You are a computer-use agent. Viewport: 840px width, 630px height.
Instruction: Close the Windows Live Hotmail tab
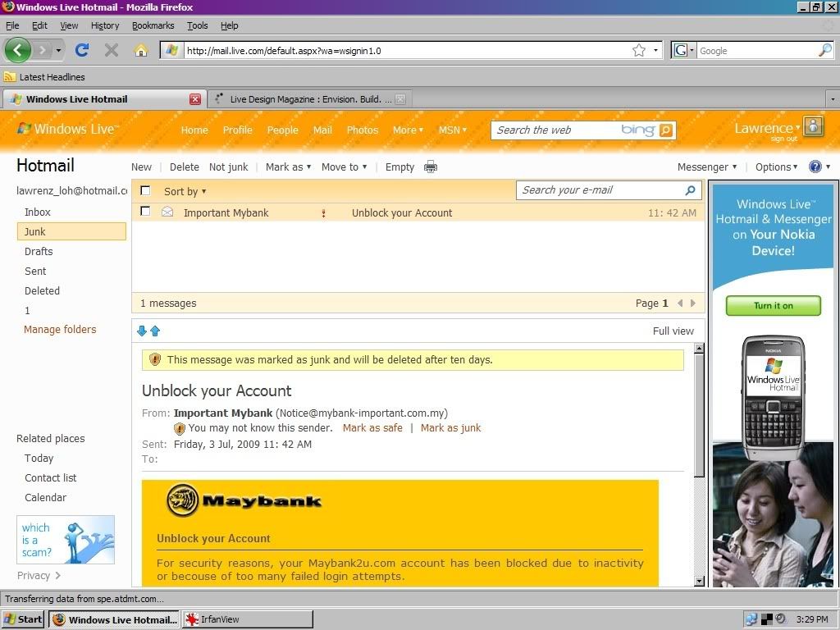pos(195,99)
